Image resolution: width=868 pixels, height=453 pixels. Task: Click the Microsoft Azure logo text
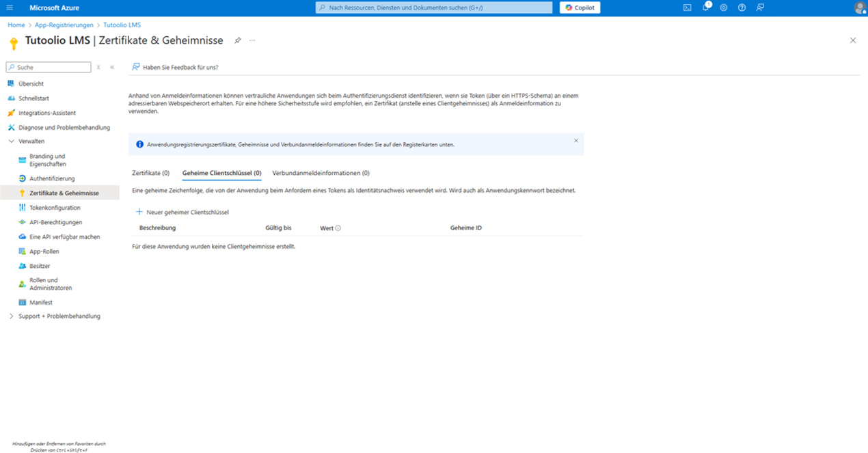tap(54, 8)
